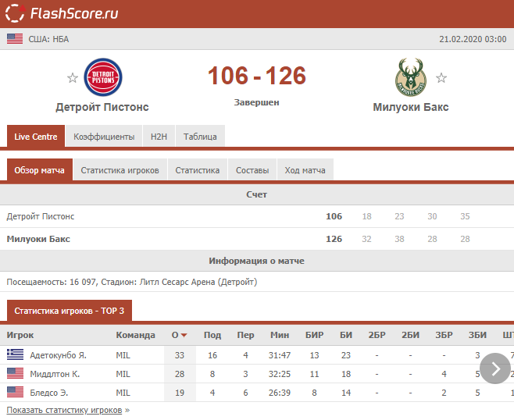Open the Милуоки Бакс team name link
514x420 pixels.
click(x=411, y=107)
